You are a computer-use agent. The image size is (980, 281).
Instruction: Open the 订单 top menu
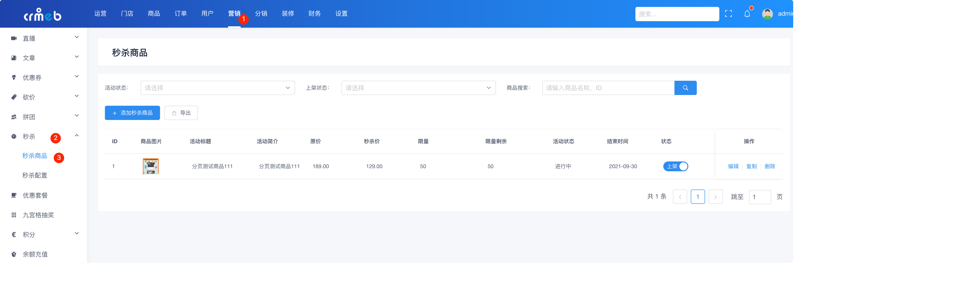(181, 14)
